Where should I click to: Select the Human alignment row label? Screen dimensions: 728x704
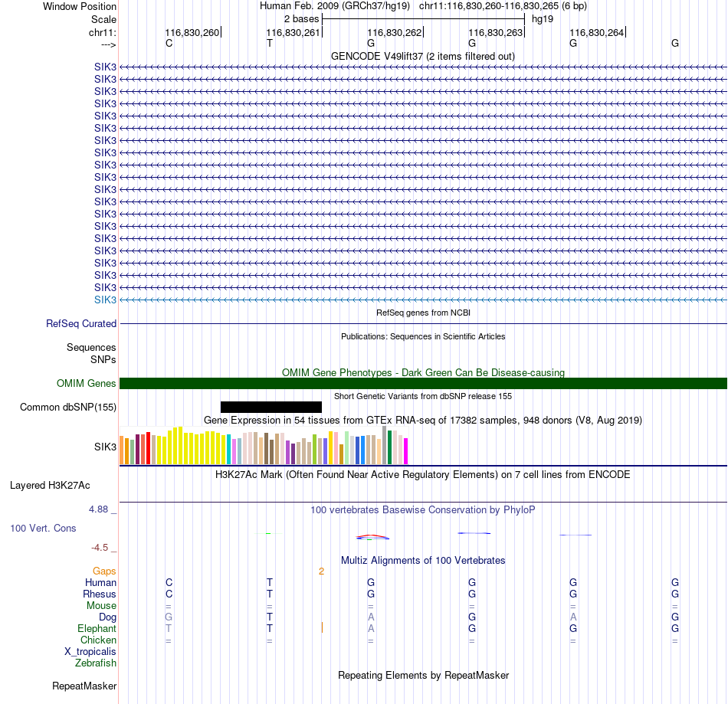(100, 582)
